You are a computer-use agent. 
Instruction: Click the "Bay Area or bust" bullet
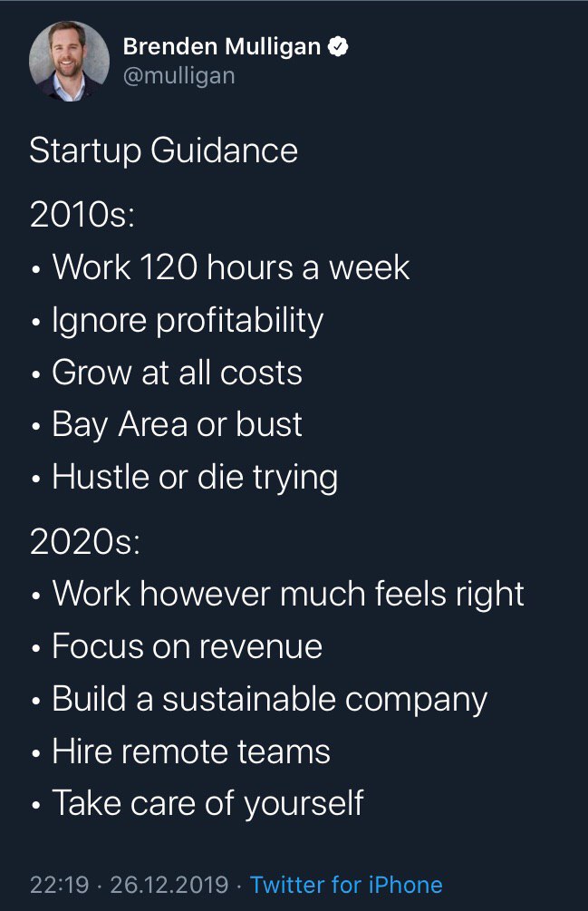[x=177, y=424]
